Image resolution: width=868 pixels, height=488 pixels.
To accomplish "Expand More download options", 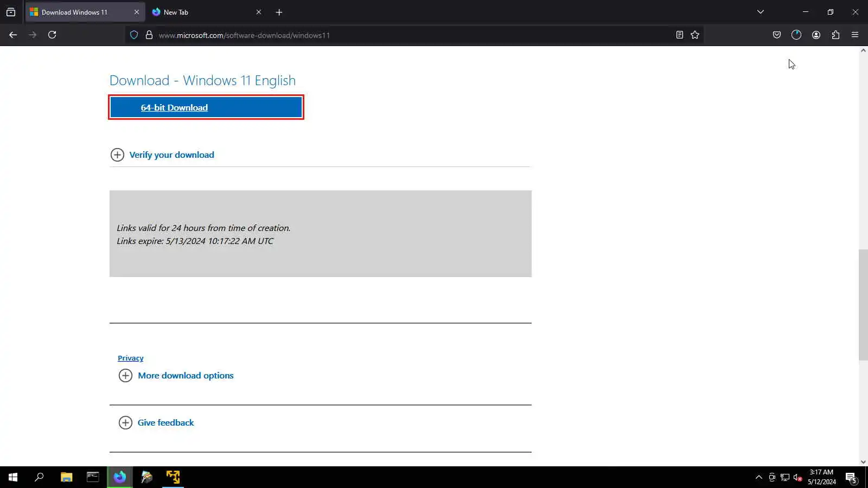I will coord(176,376).
